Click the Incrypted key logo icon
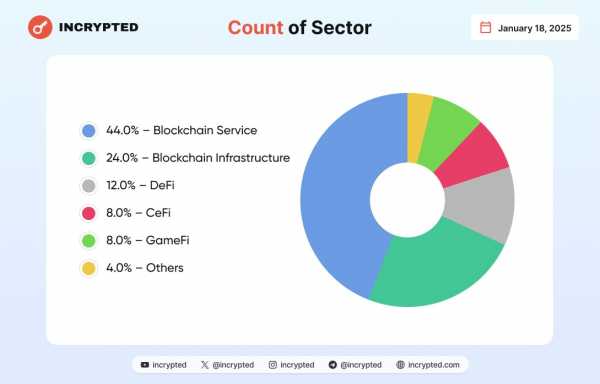600x384 pixels. click(40, 27)
